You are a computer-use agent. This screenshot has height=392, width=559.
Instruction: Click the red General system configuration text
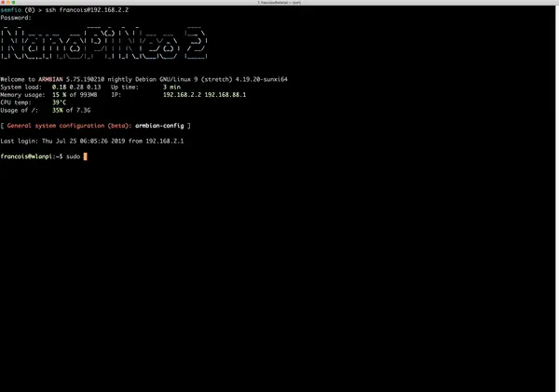coord(70,126)
